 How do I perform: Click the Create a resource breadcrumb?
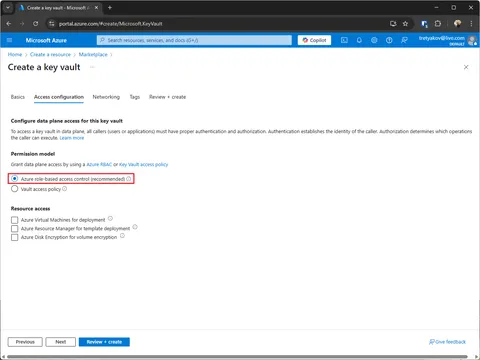click(x=50, y=54)
